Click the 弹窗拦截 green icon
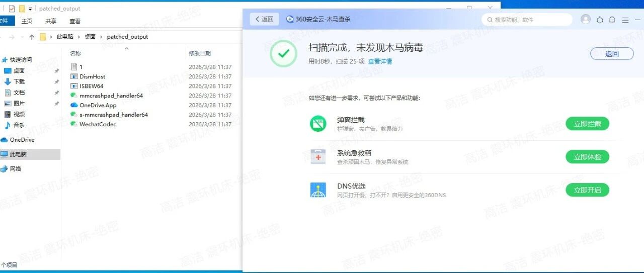Viewport: 644px width, 273px height. coord(318,124)
